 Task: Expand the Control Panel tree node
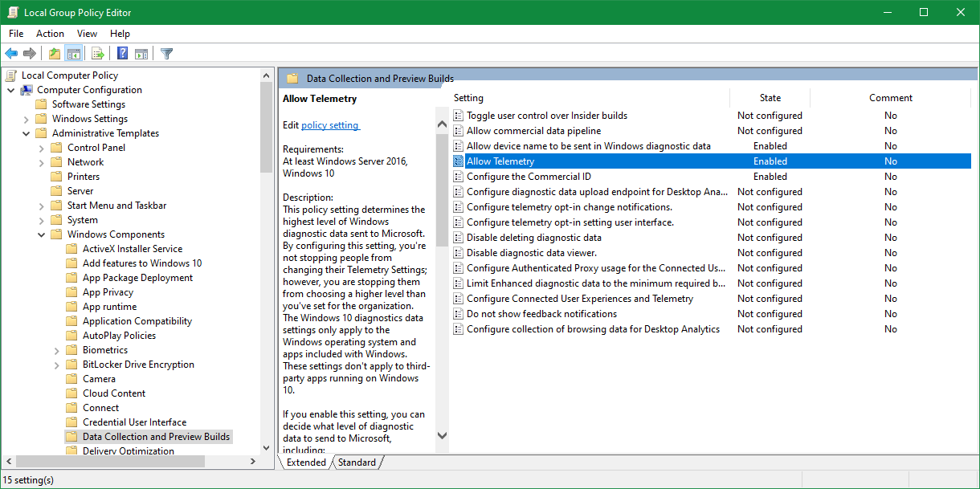(x=42, y=148)
